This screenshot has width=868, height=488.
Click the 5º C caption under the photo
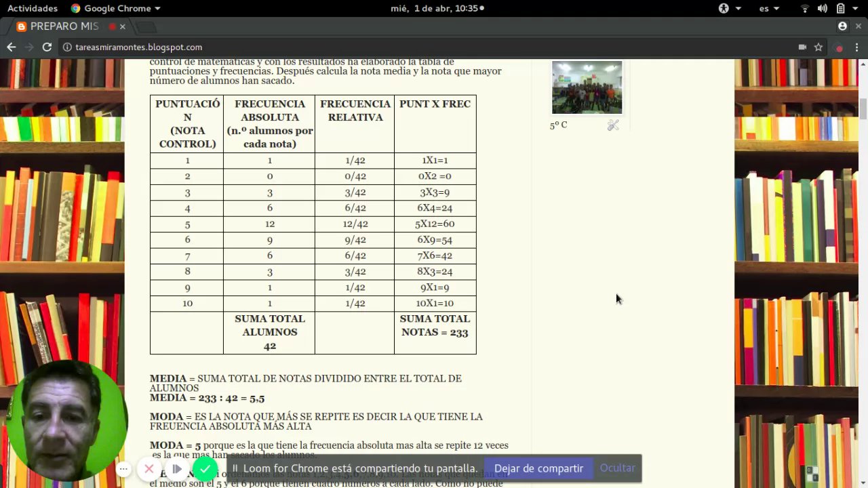point(558,125)
